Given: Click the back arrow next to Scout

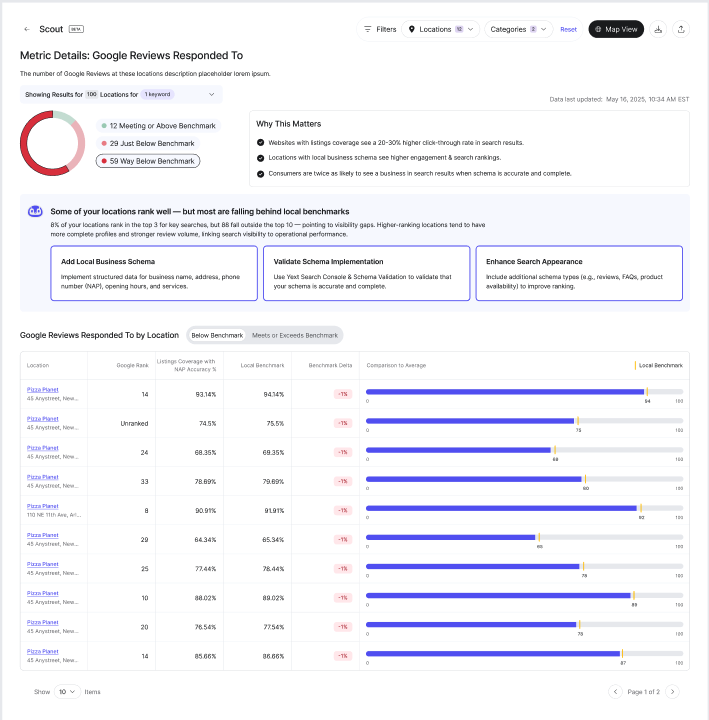Looking at the screenshot, I should coord(27,29).
